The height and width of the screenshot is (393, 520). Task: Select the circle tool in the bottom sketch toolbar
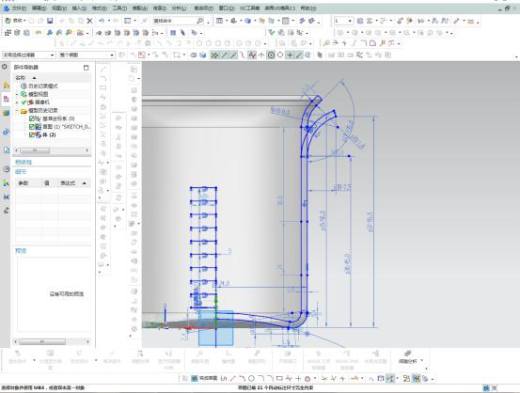pyautogui.click(x=251, y=378)
